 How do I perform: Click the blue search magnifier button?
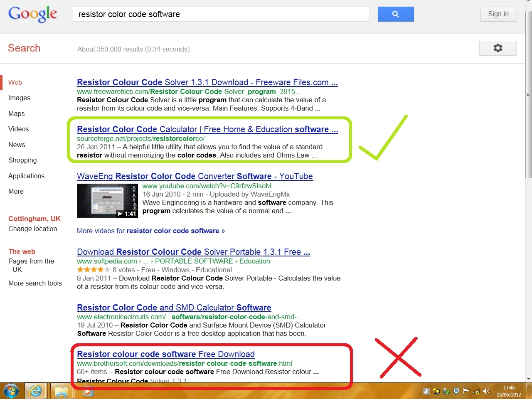pos(396,14)
